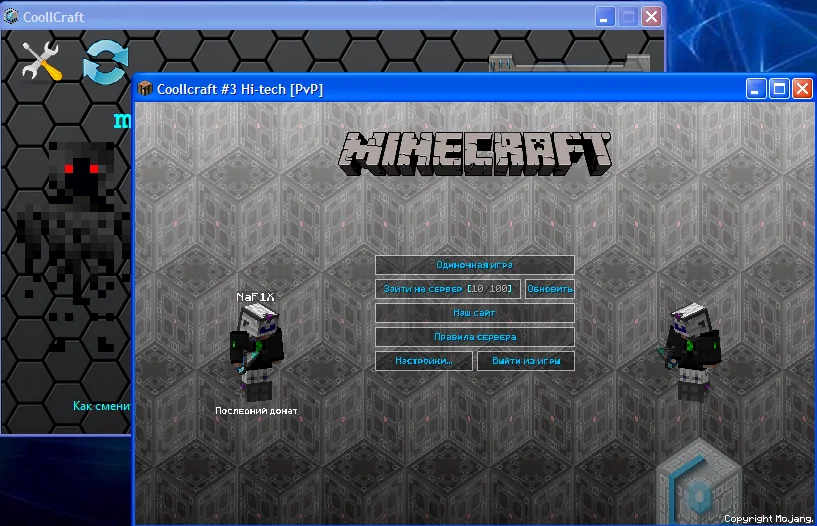Open Правила сервера server rules
Image resolution: width=817 pixels, height=526 pixels.
(x=474, y=337)
